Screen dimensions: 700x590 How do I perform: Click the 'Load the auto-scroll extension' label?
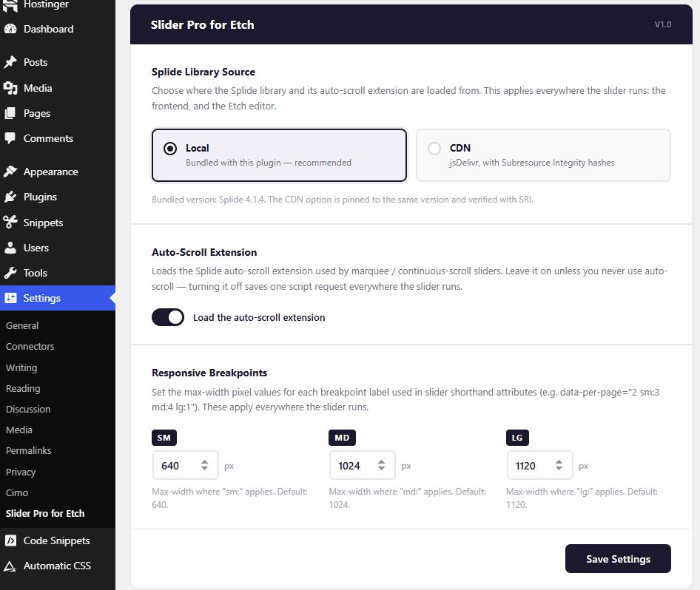click(259, 317)
